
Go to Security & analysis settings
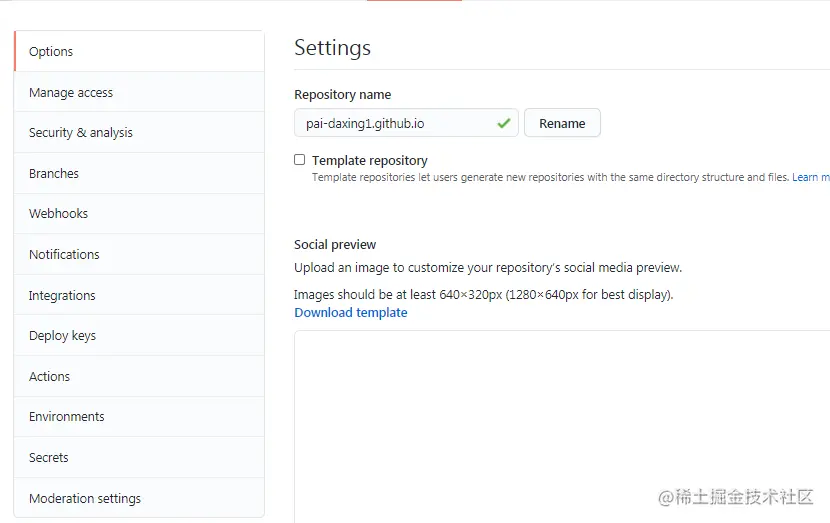point(81,133)
